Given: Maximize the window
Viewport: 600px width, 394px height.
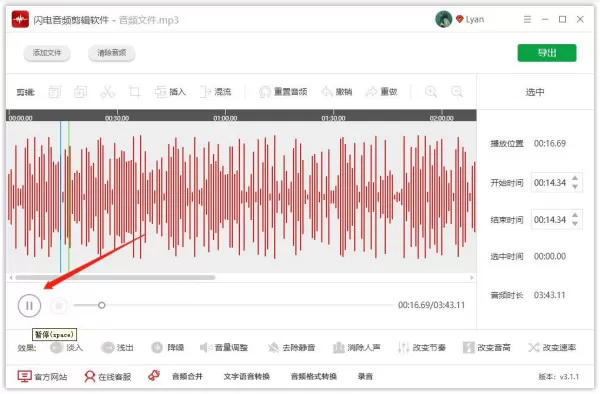Looking at the screenshot, I should 562,19.
